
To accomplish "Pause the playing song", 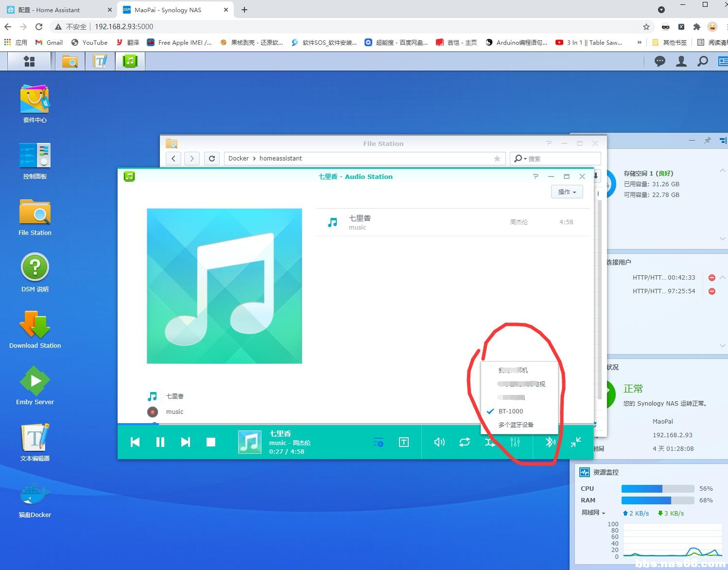I will [160, 442].
